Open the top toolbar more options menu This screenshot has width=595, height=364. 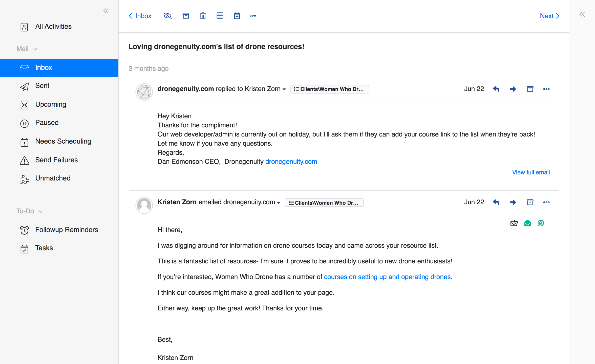tap(253, 16)
